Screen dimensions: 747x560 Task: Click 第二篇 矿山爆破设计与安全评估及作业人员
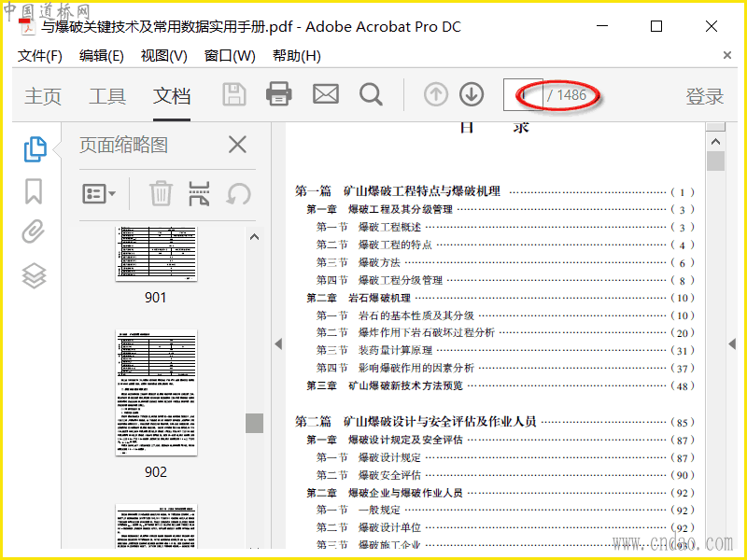tap(495, 422)
